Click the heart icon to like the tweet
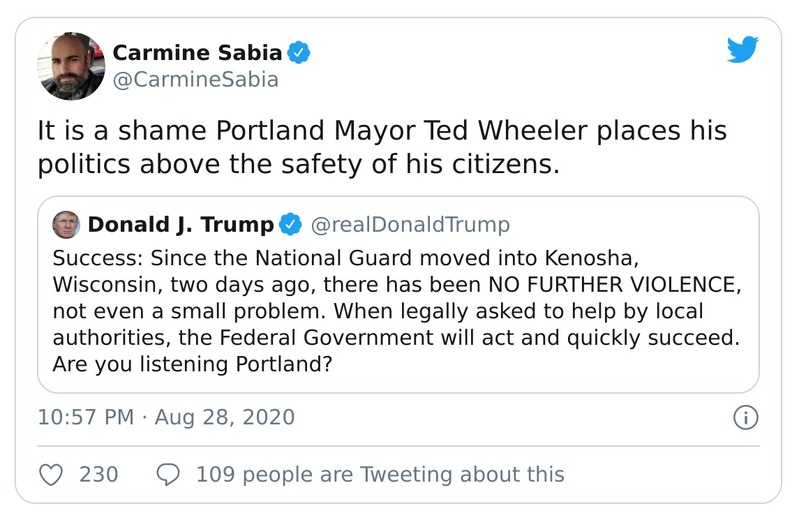This screenshot has width=799, height=520. pyautogui.click(x=51, y=474)
